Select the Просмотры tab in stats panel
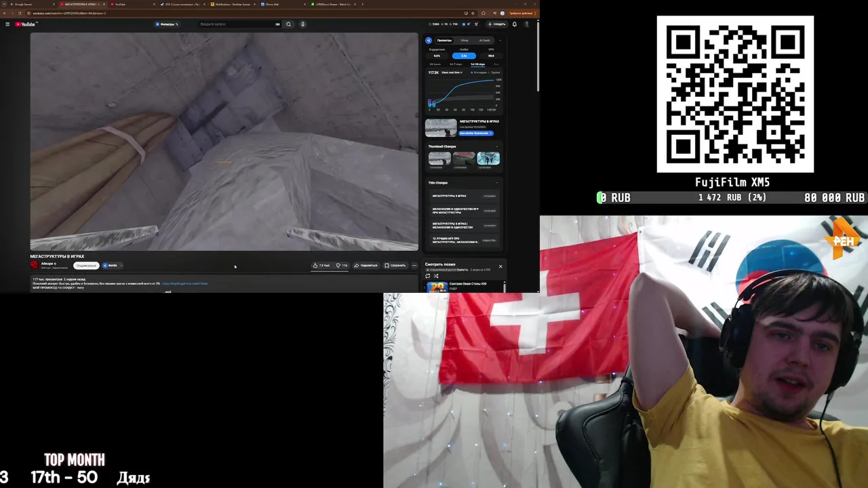868x488 pixels. [x=444, y=41]
